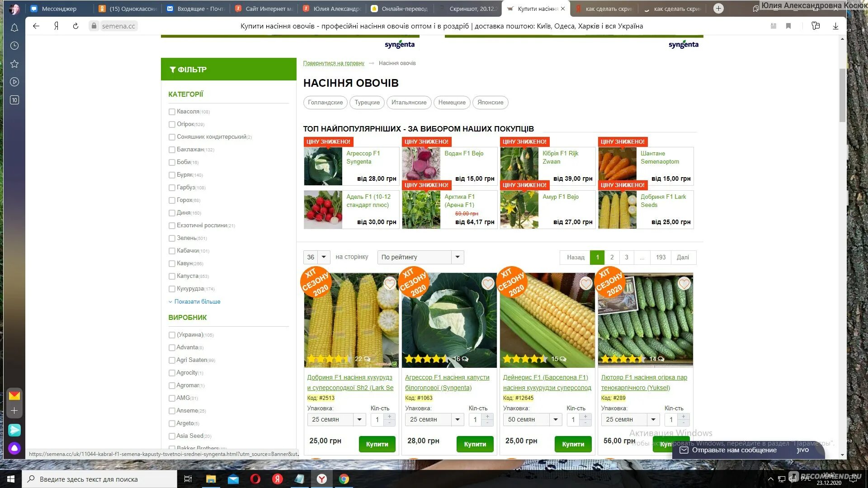This screenshot has height=488, width=868.
Task: Open Mail app in taskbar
Action: click(233, 479)
